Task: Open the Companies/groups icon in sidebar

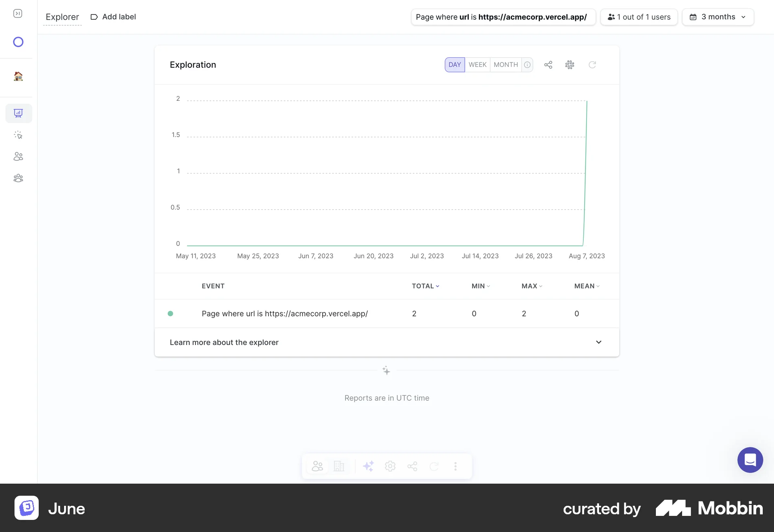Action: tap(18, 178)
